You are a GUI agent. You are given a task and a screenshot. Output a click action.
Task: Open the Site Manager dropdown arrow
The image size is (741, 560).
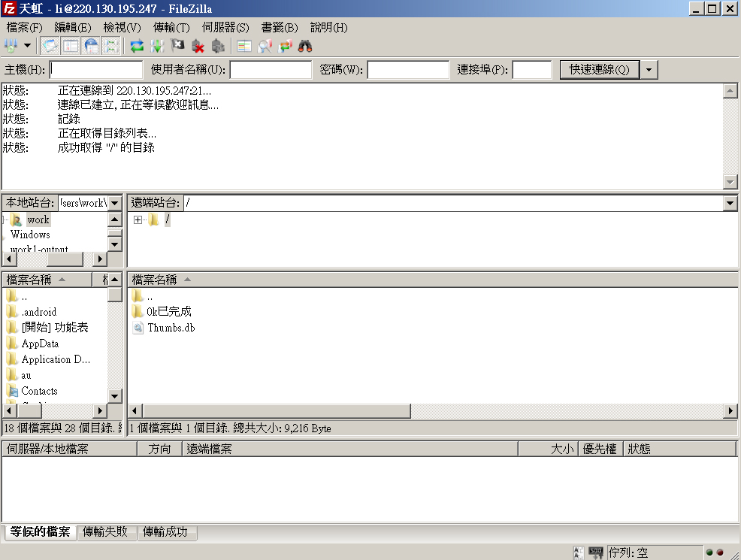coord(27,47)
